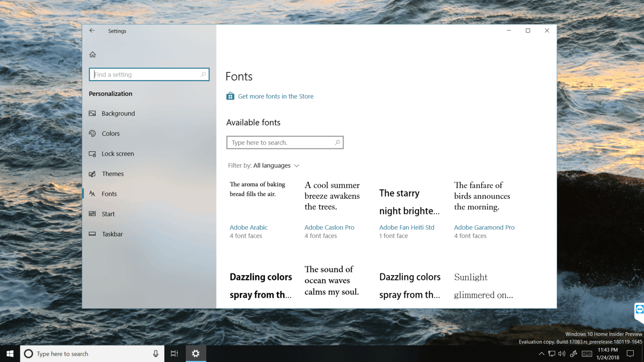The height and width of the screenshot is (362, 644).
Task: Open the Themes settings page
Action: tap(113, 174)
